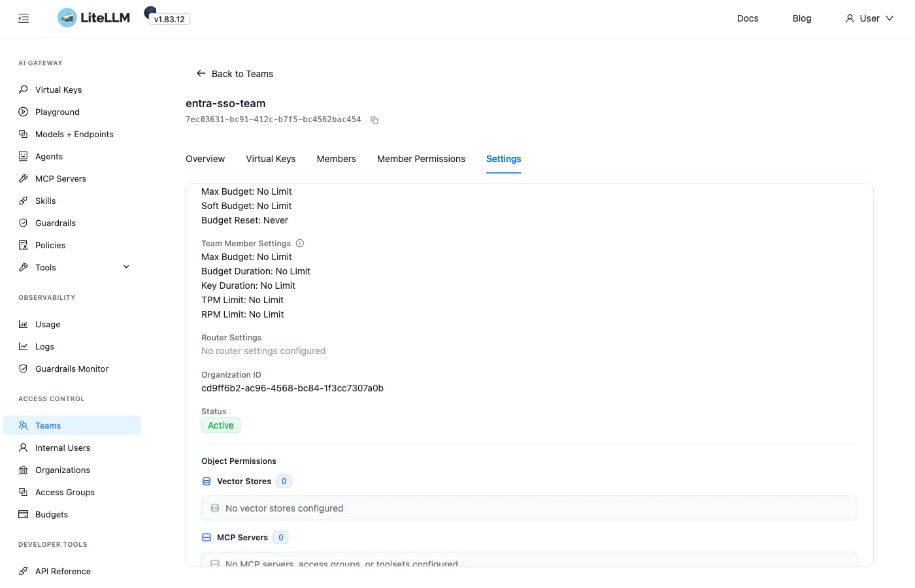Open the Overview tab
915x588 pixels.
coord(205,159)
